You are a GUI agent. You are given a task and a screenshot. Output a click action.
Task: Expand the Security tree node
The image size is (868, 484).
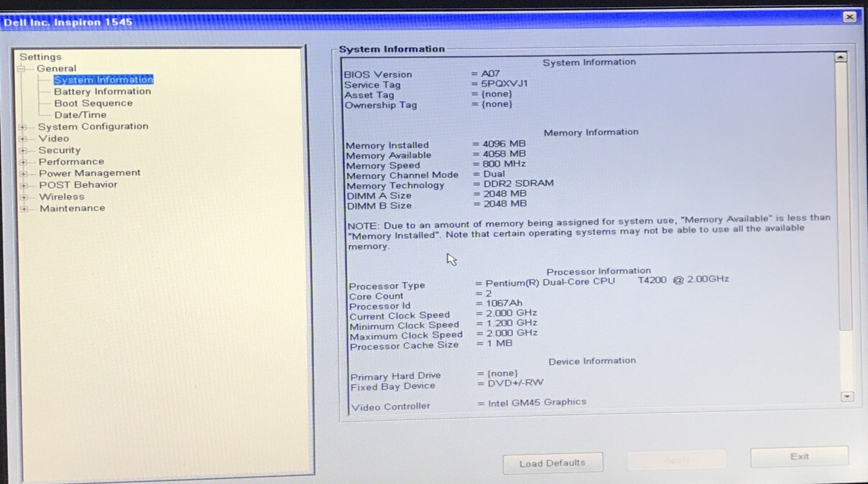(23, 150)
